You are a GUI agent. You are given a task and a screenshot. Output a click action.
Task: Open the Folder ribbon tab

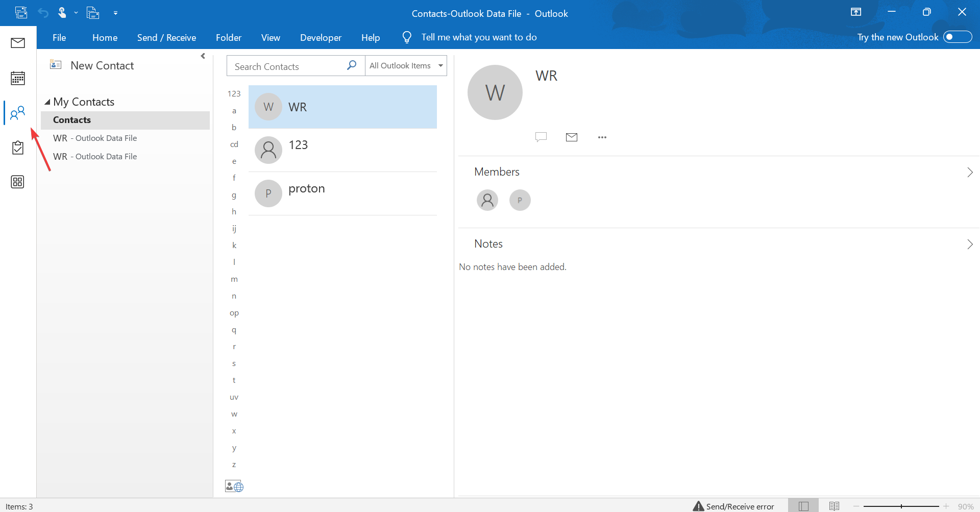228,37
